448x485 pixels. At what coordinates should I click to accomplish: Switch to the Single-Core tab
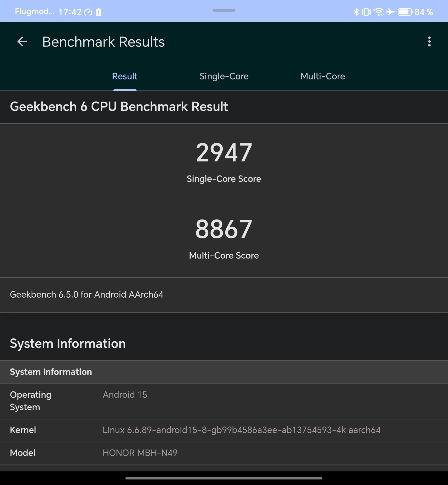(224, 76)
